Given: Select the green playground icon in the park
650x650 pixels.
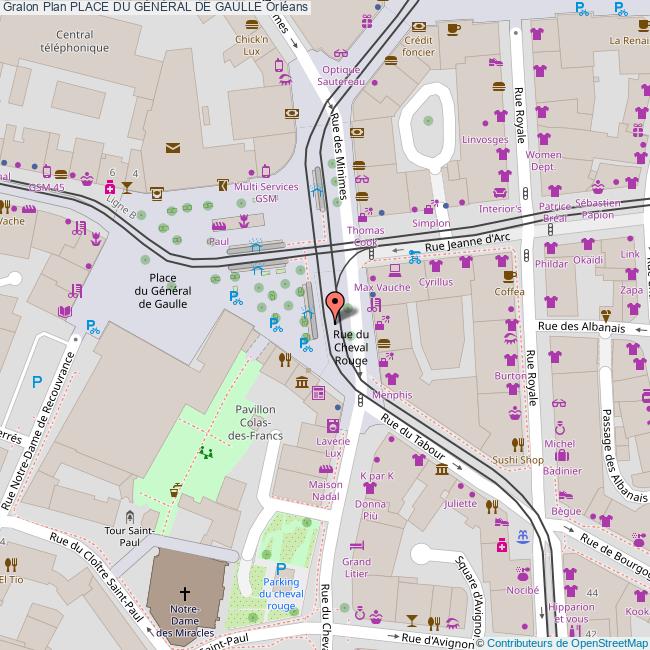Looking at the screenshot, I should tap(207, 453).
